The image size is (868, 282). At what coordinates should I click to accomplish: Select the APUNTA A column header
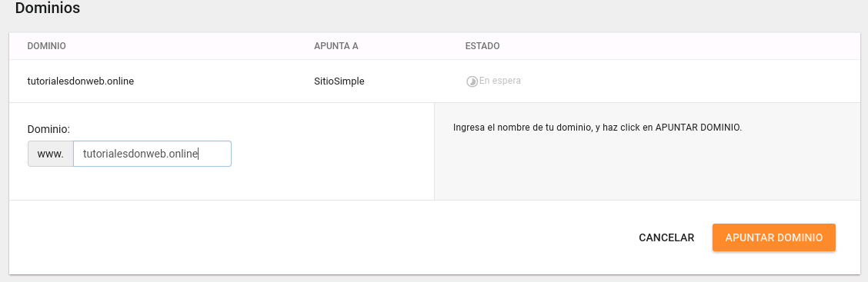tap(336, 46)
